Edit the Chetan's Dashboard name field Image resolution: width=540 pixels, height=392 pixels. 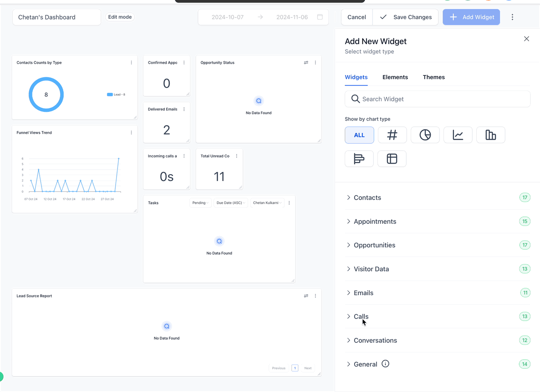57,17
